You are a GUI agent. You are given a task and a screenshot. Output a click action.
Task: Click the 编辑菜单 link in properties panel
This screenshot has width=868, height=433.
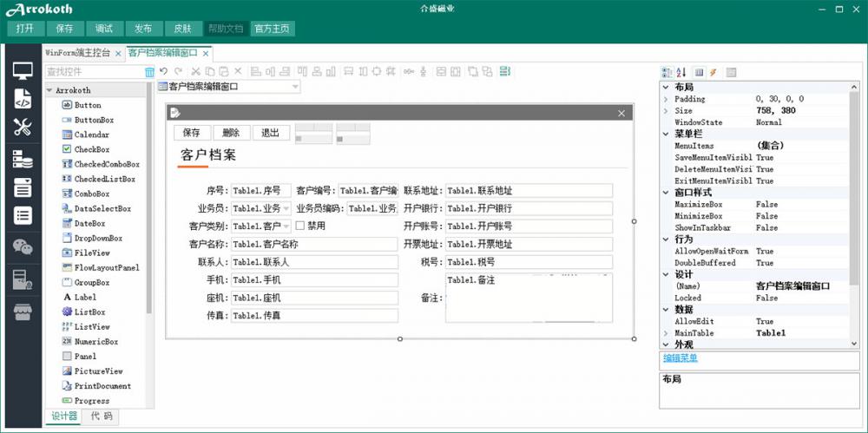point(681,358)
